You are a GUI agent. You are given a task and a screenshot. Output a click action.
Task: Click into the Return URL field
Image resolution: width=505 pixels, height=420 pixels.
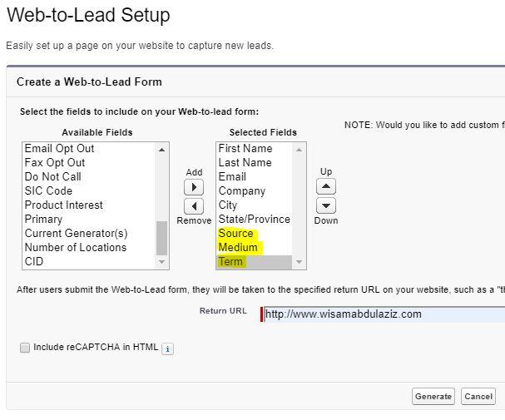[384, 314]
